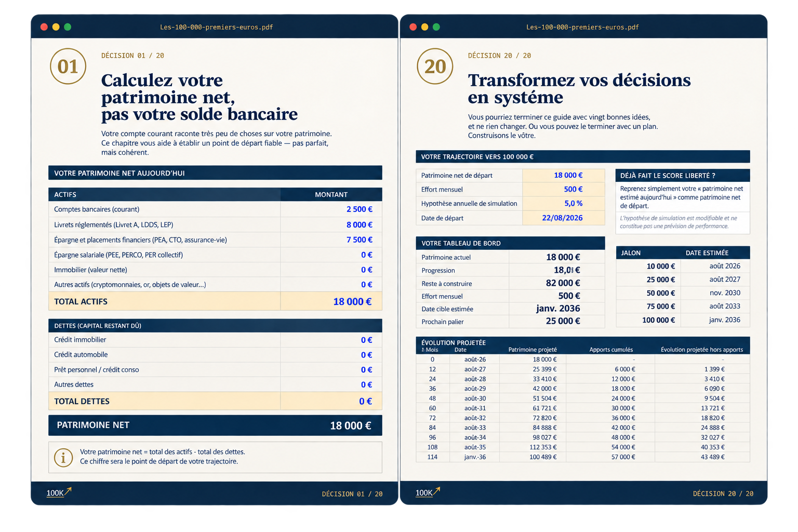Click the 100K logo in left window footer
798x532 pixels.
(x=59, y=492)
